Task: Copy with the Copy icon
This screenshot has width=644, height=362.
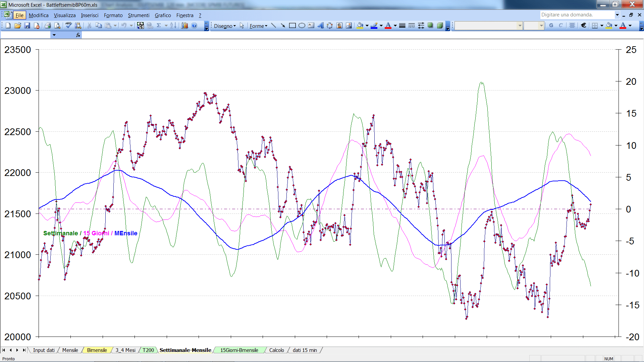Action: pos(99,25)
